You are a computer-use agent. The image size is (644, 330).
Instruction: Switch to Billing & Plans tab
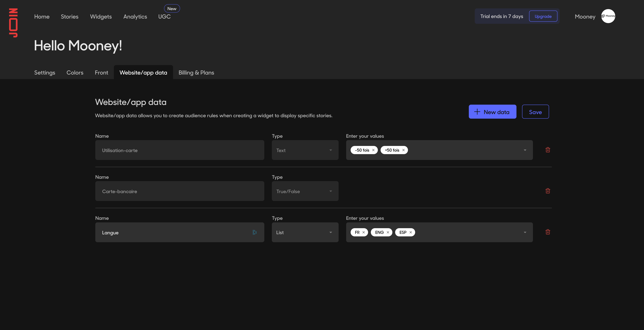(196, 73)
